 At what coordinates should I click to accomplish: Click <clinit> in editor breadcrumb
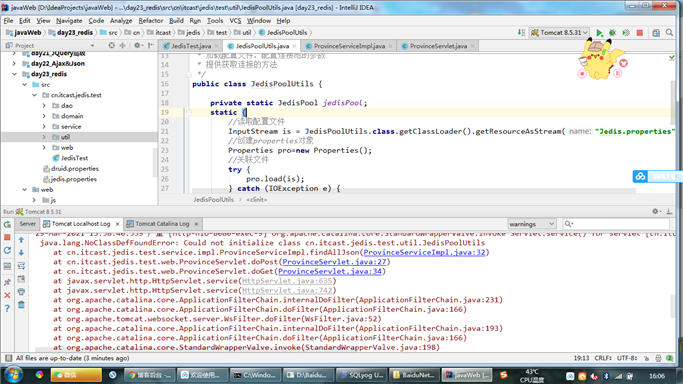pyautogui.click(x=257, y=200)
